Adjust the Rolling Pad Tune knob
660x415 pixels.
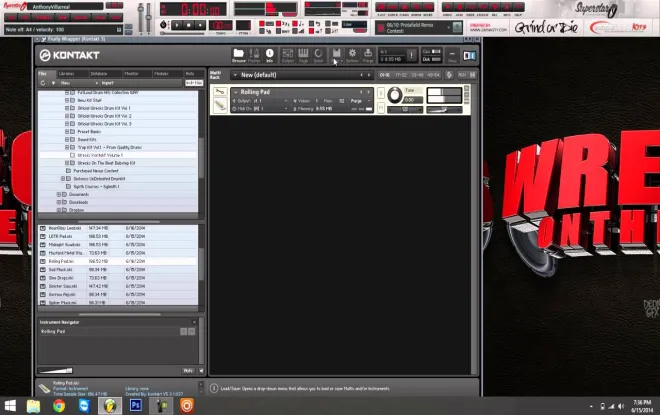pyautogui.click(x=395, y=95)
